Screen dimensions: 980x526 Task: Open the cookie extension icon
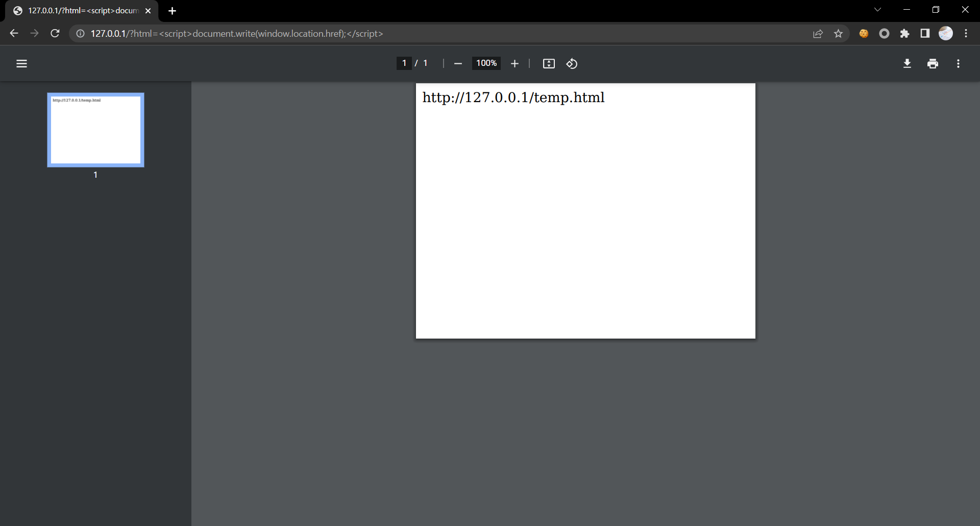[864, 33]
